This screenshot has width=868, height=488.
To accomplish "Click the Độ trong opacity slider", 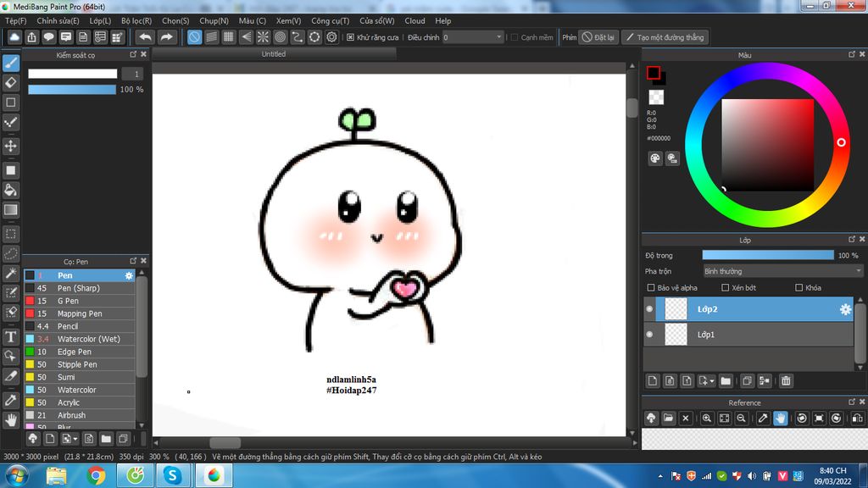I will [768, 255].
